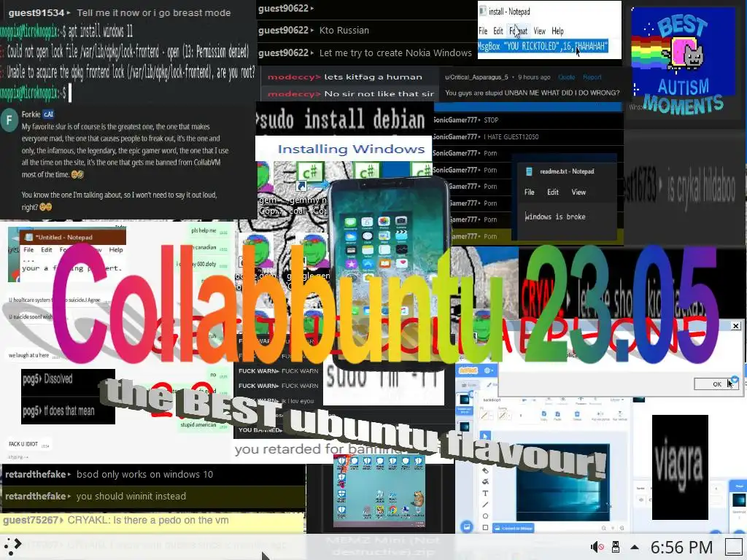Select the Rectangle tool in the Scratch editor
Image resolution: width=747 pixels, height=560 pixels.
(485, 528)
